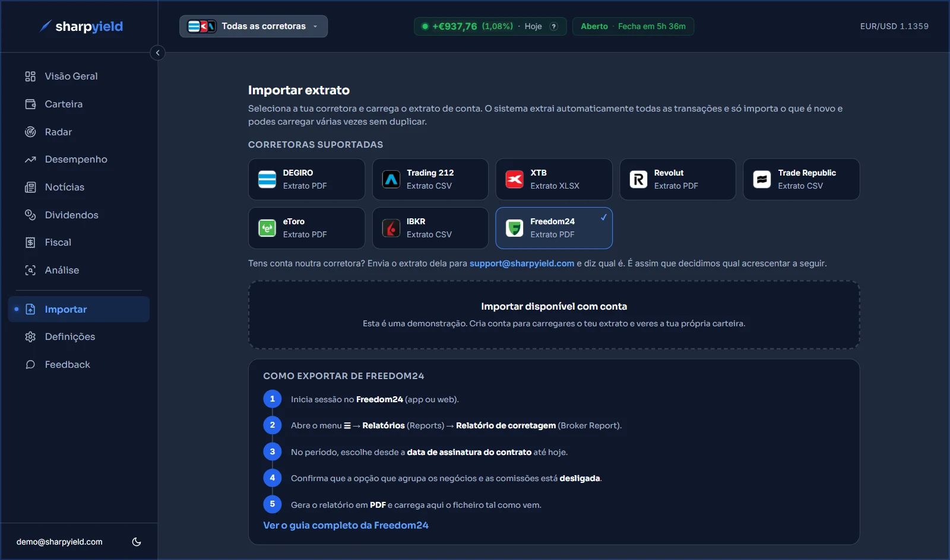Click the eToro logo icon
Image resolution: width=950 pixels, height=560 pixels.
coord(267,228)
